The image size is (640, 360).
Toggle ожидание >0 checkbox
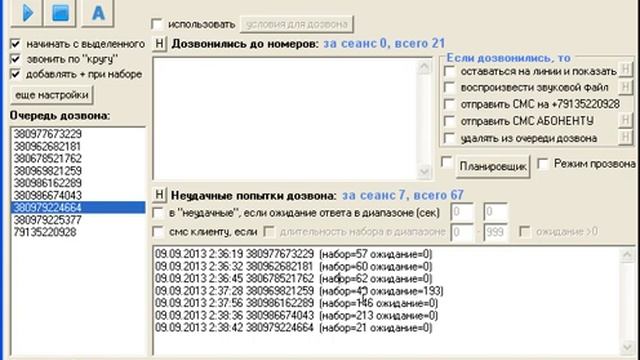pos(524,232)
